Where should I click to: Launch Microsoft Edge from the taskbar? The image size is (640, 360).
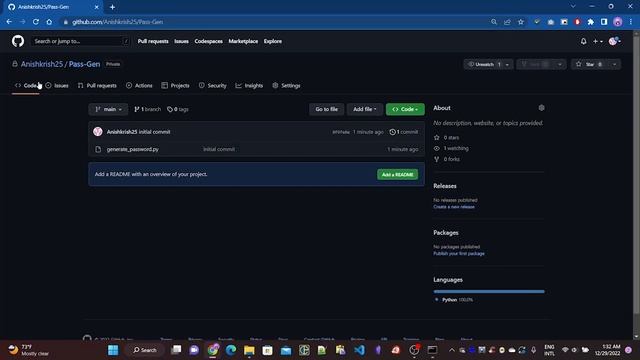tap(231, 350)
